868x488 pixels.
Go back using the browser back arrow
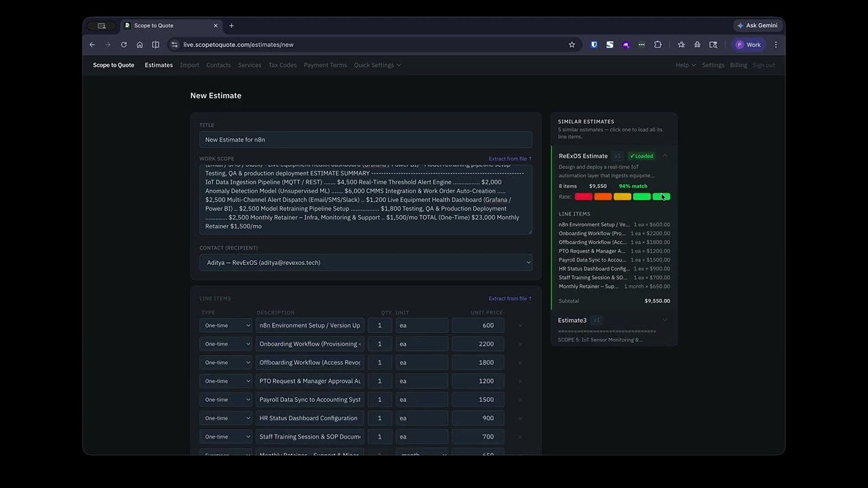[x=92, y=45]
